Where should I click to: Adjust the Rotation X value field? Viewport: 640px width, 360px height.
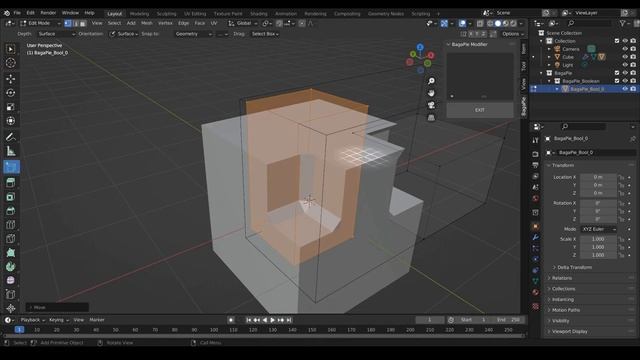pos(598,203)
